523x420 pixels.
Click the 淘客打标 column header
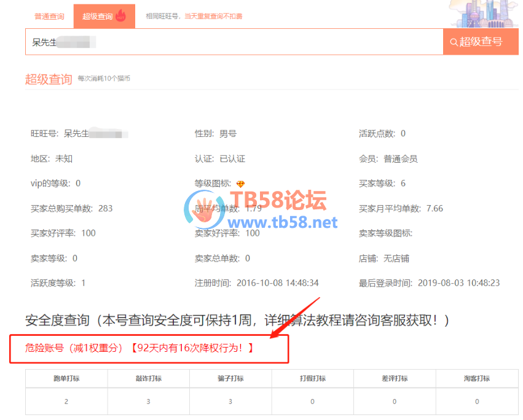477,378
